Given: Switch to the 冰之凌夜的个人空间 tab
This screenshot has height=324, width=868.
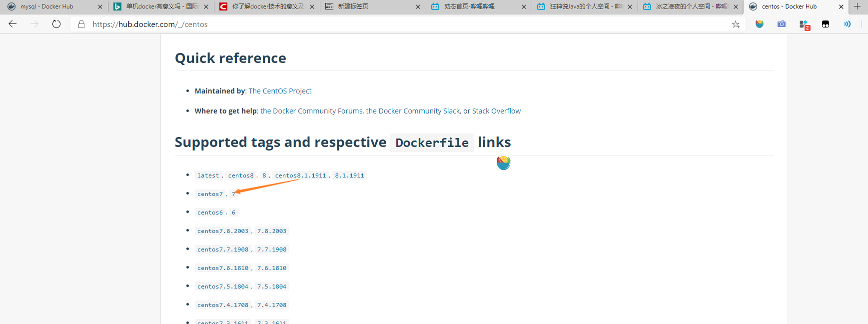Looking at the screenshot, I should (x=692, y=6).
